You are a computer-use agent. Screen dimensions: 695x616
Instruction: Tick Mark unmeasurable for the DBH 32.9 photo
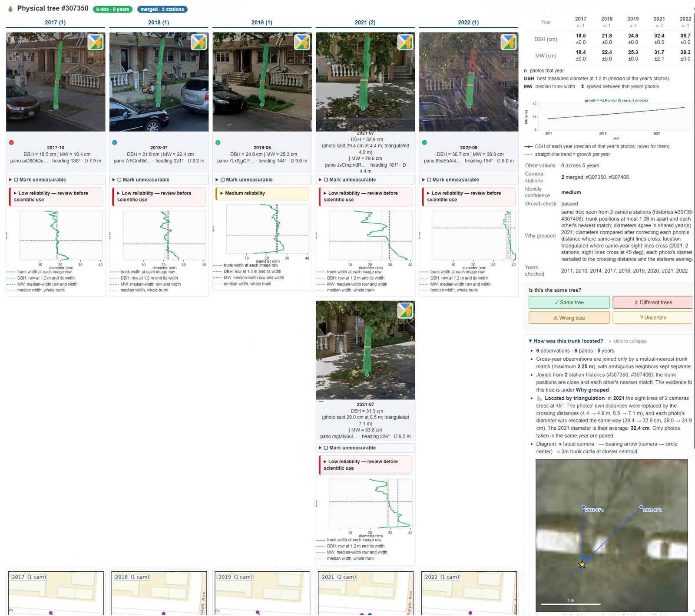coord(326,180)
